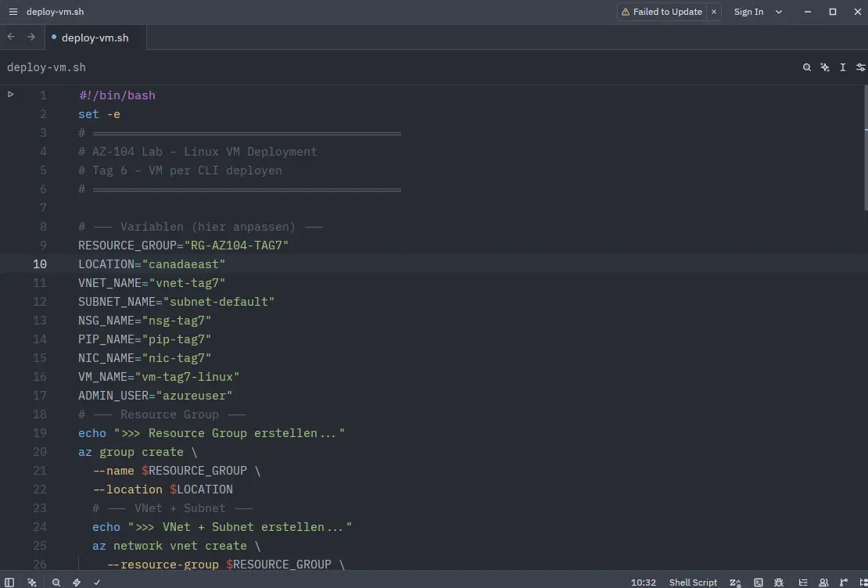Click '--location $LOCATION' argument
Screen dimensions: 868x588
tap(163, 489)
